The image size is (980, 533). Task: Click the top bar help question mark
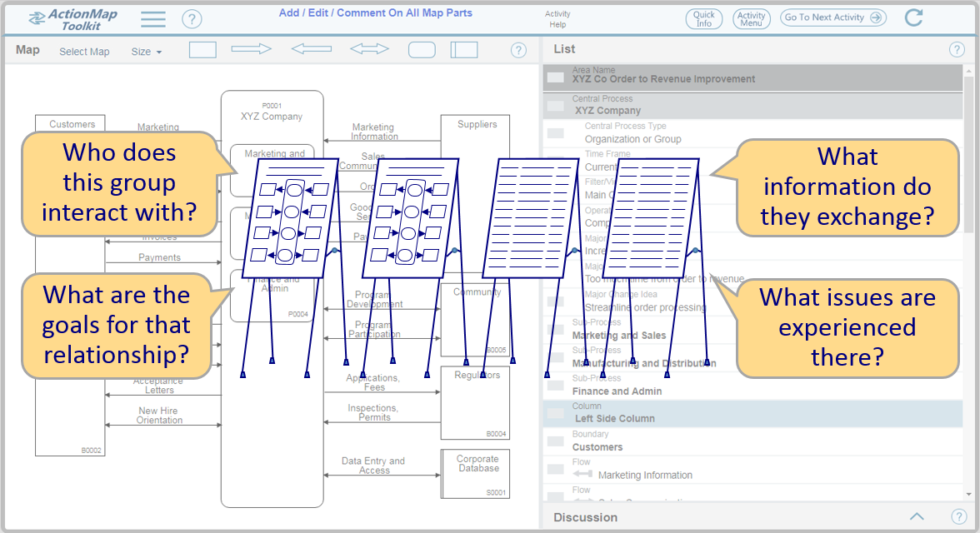tap(192, 19)
